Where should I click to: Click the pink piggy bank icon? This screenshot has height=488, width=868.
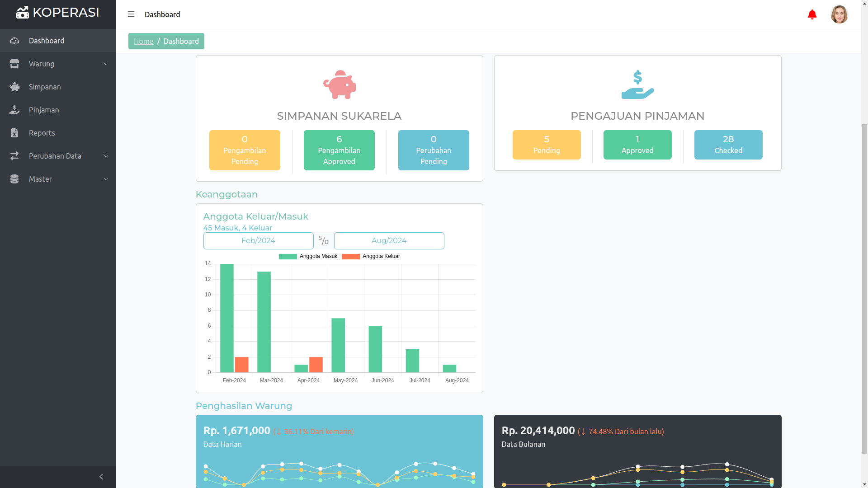click(339, 84)
